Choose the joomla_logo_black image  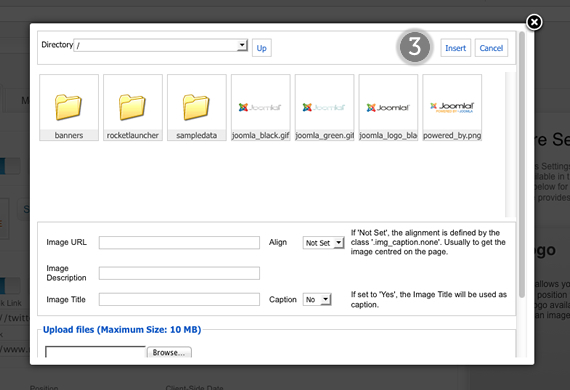point(388,108)
